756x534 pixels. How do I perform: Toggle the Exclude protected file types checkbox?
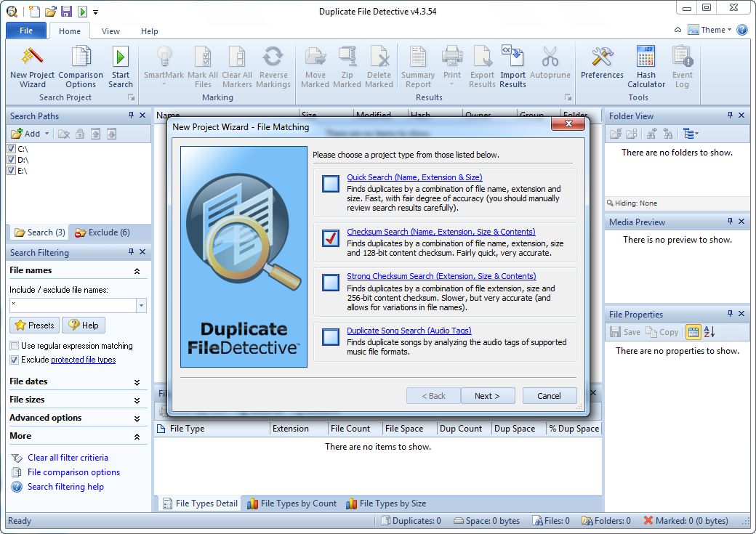(x=14, y=360)
